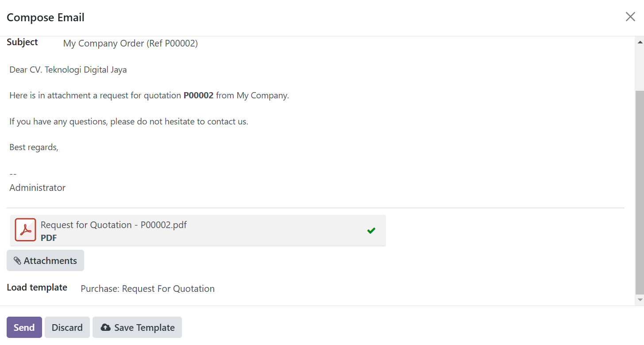The image size is (644, 345).
Task: Open Request for Quotation - P00002.pdf attachment
Action: tap(113, 225)
